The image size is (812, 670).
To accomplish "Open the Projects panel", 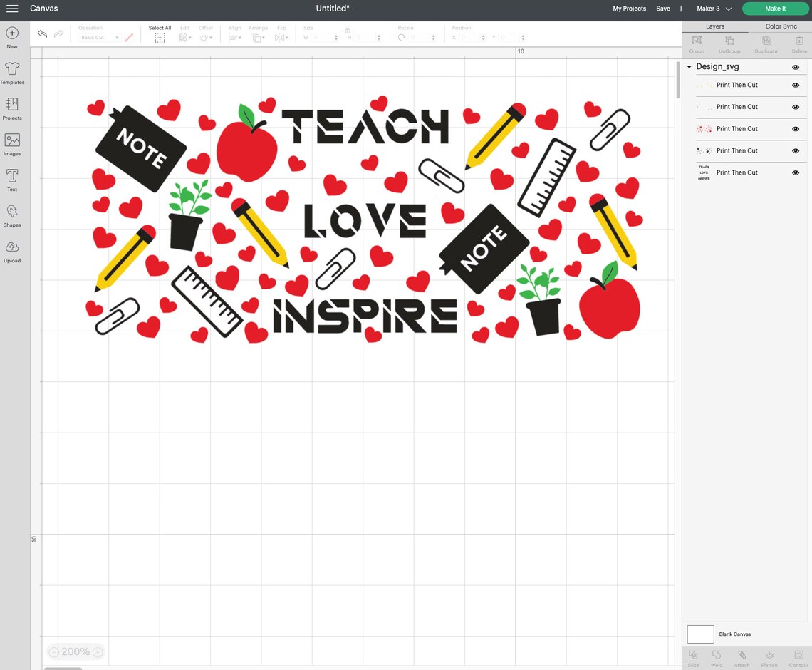I will tap(12, 109).
